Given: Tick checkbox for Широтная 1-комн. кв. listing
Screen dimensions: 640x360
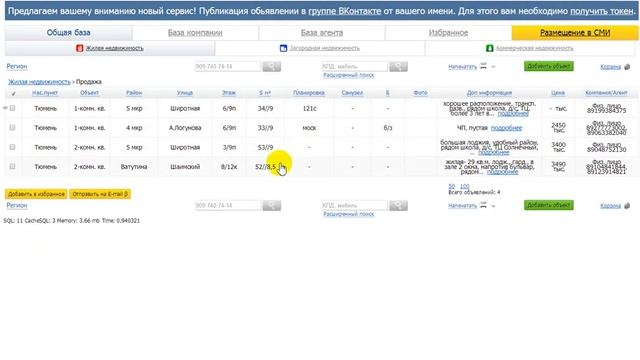Looking at the screenshot, I should (x=13, y=108).
